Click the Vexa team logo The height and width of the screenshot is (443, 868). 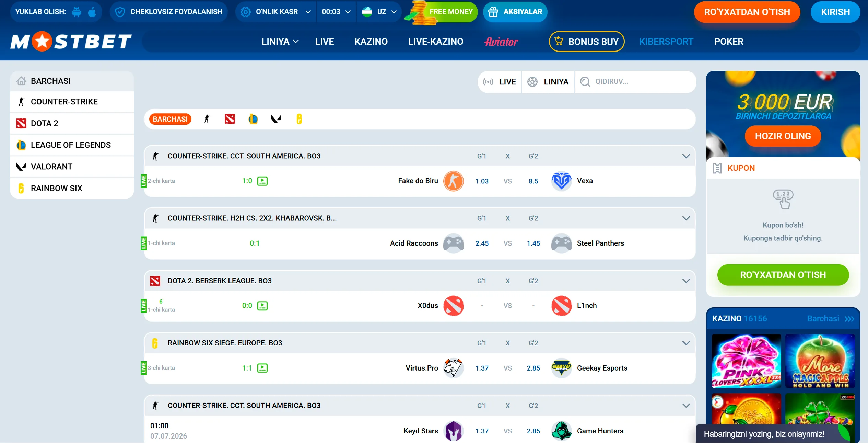click(561, 181)
